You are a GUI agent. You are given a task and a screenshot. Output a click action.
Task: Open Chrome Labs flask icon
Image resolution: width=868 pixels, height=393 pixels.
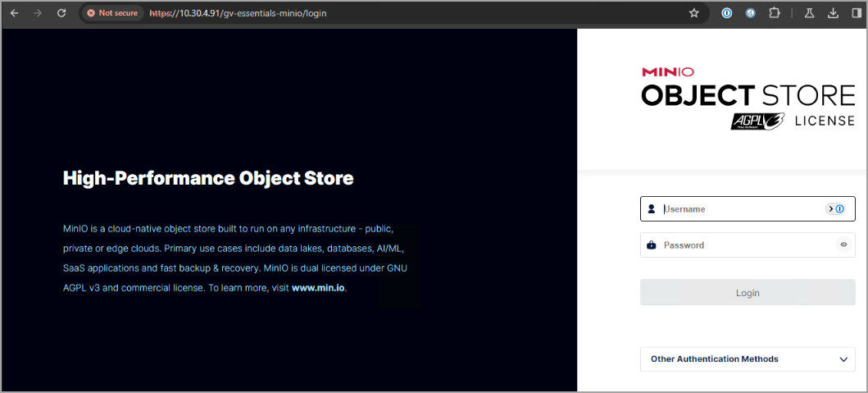pyautogui.click(x=811, y=13)
